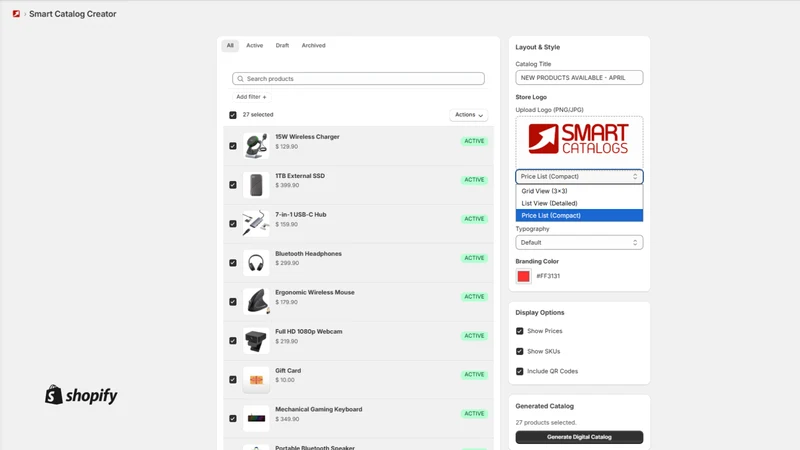Click the 1TB External SSD product name

click(300, 176)
